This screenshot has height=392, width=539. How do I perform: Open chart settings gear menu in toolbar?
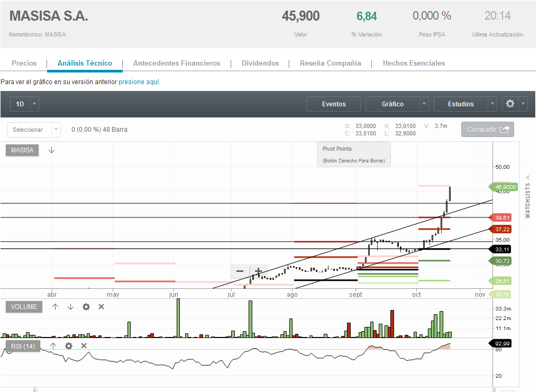[514, 104]
